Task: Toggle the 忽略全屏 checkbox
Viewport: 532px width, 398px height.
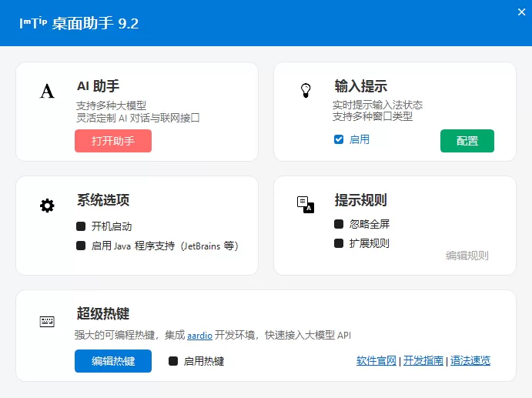Action: point(339,224)
